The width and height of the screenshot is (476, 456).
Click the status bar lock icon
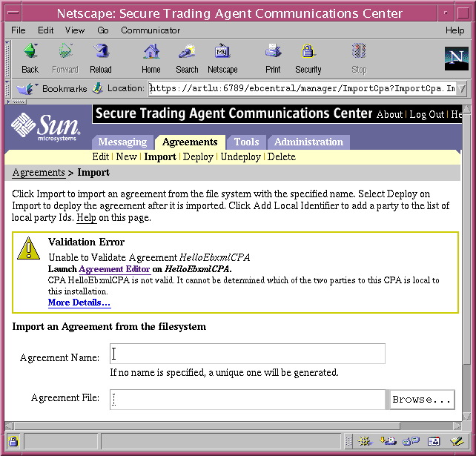[13, 441]
